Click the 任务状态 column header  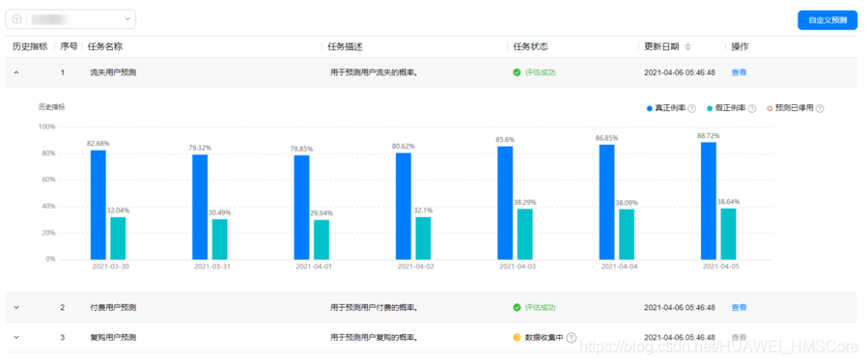coord(530,47)
